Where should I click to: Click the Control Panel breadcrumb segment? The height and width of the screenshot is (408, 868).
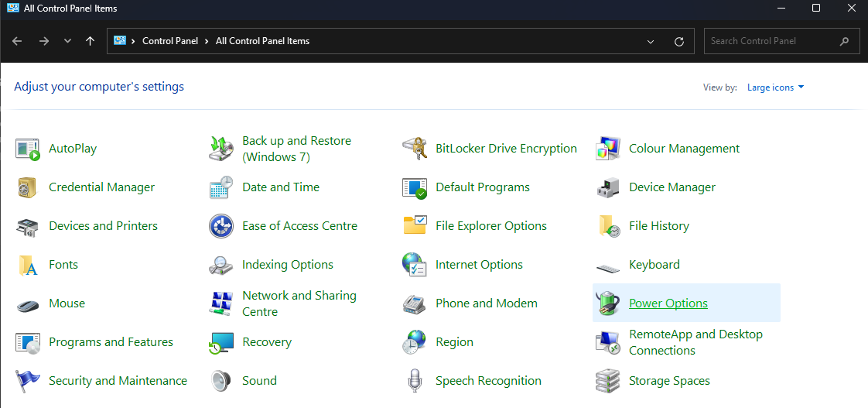pos(170,41)
